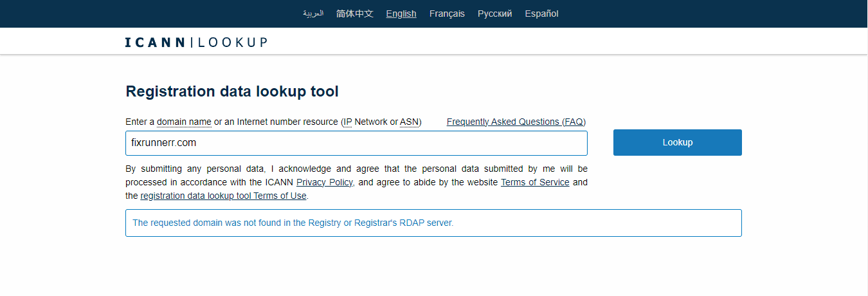Click the 'ASN' abbreviation term
This screenshot has height=296, width=868.
click(409, 122)
